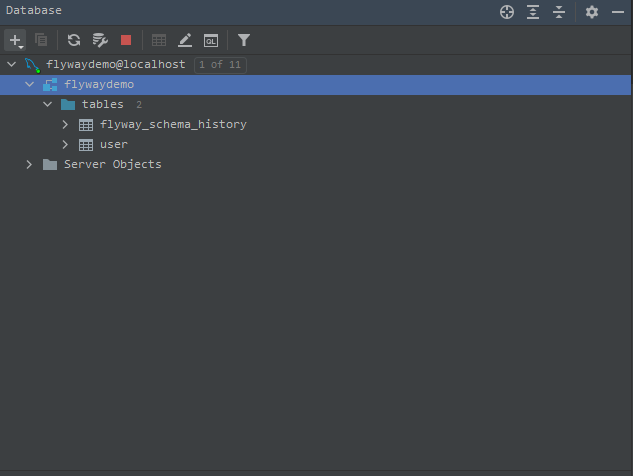Open the query console QL icon
This screenshot has height=476, width=633.
[211, 40]
